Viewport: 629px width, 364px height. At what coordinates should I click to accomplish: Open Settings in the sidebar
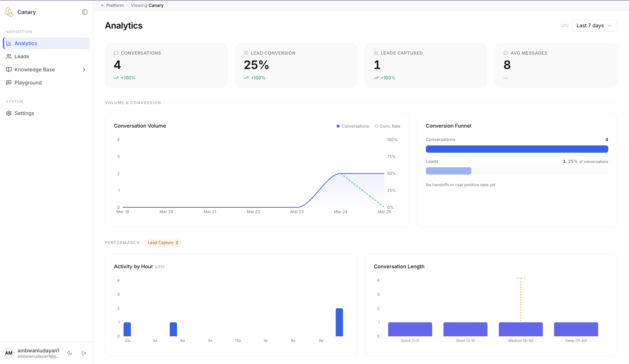(46, 113)
